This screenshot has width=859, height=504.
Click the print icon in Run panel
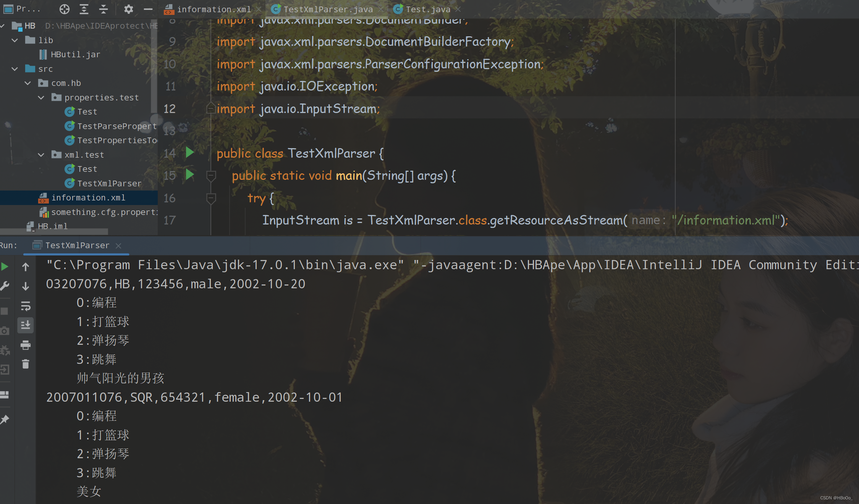click(x=26, y=345)
